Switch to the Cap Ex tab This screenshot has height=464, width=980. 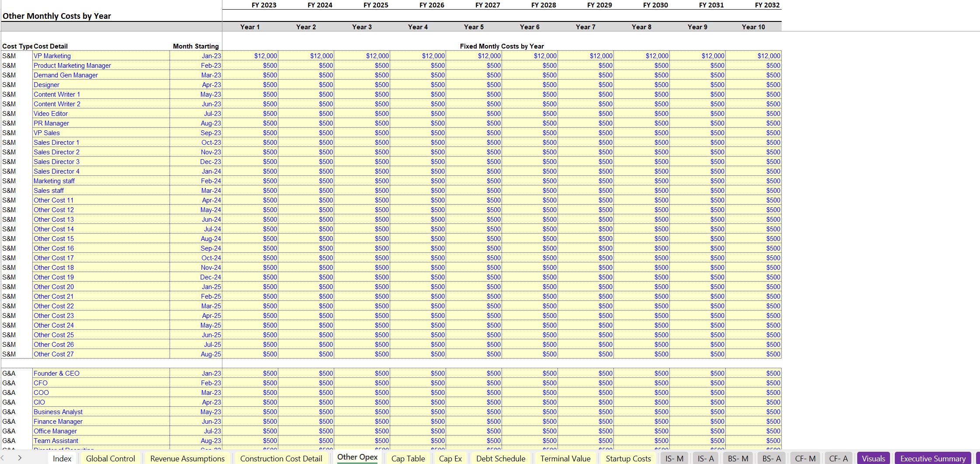[x=450, y=458]
